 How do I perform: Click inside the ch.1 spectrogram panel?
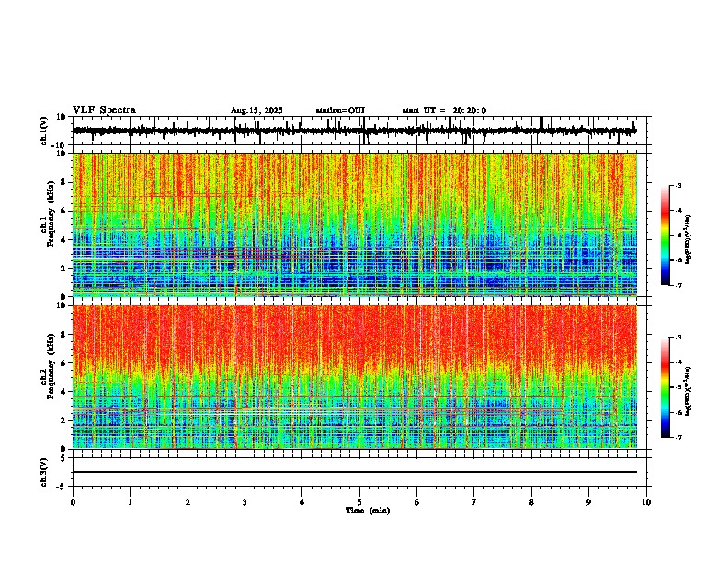pos(355,224)
